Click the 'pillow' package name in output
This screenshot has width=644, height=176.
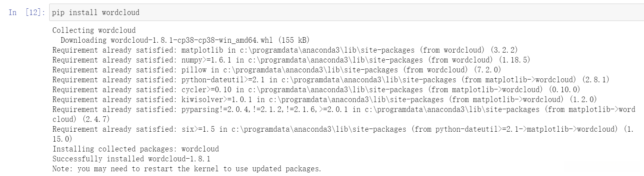[x=194, y=70]
